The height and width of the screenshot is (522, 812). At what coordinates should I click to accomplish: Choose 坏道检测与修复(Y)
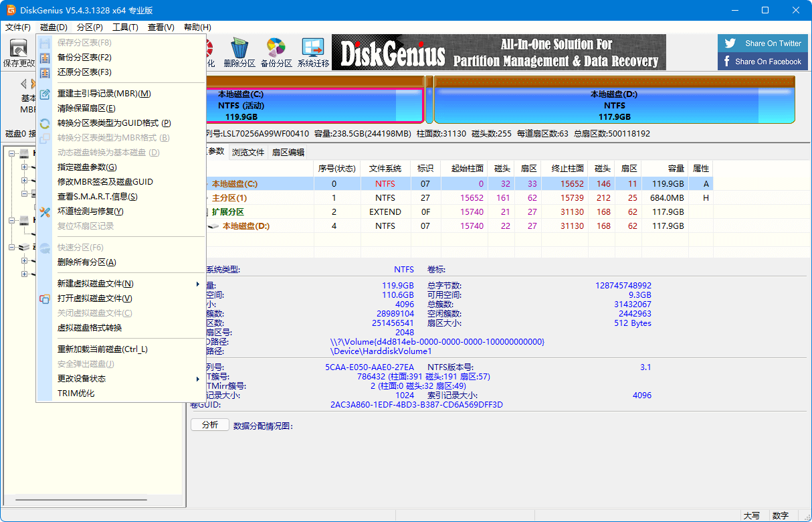[x=120, y=211]
